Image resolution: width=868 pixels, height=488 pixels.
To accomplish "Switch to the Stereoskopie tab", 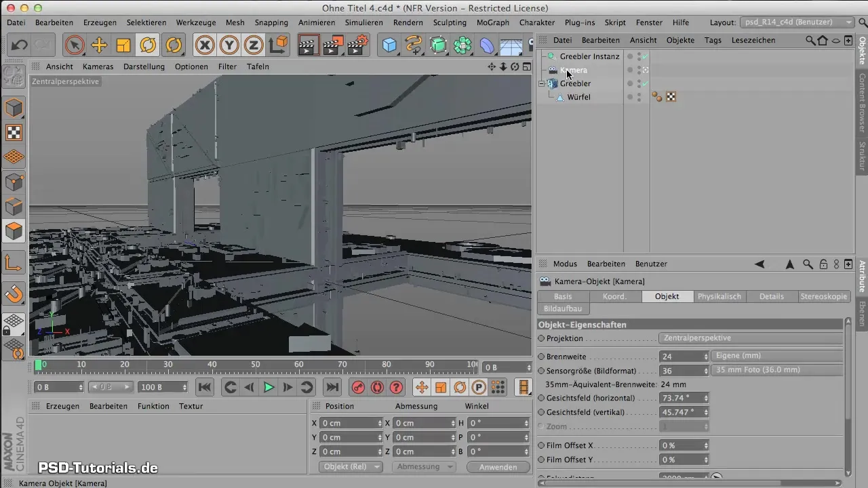I will click(824, 296).
